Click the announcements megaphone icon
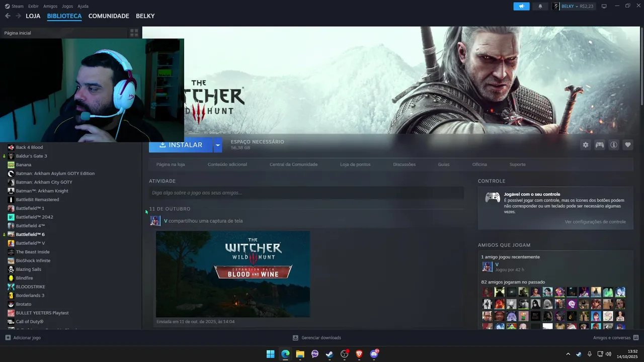Viewport: 644px width, 362px height. 521,6
